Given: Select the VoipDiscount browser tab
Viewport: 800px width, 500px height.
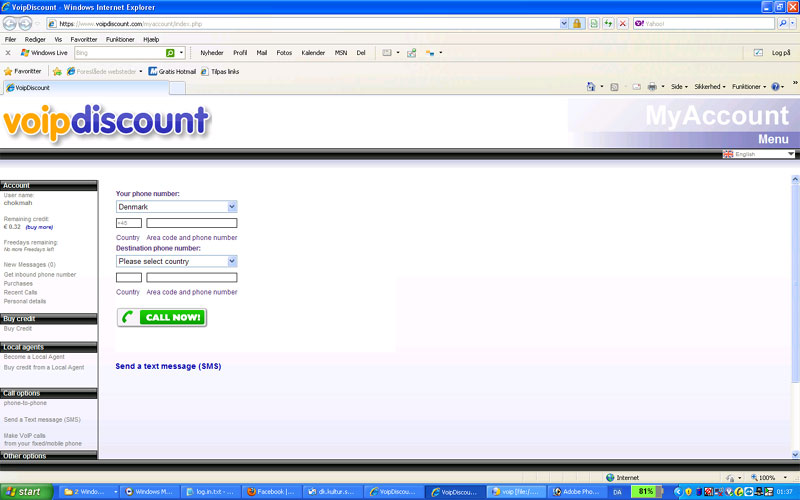Looking at the screenshot, I should (86, 88).
